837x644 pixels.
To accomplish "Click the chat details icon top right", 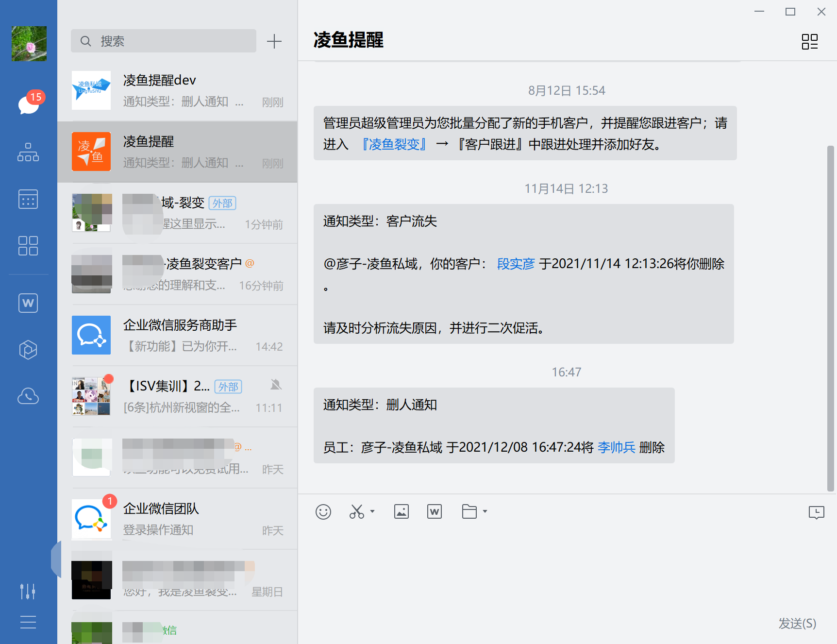I will 809,42.
